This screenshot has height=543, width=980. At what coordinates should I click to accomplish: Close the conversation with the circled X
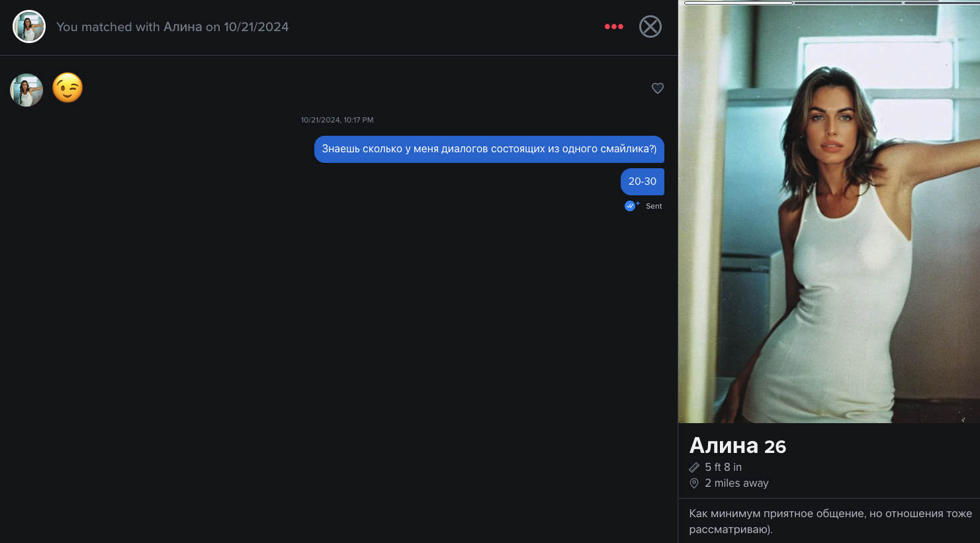pyautogui.click(x=650, y=26)
